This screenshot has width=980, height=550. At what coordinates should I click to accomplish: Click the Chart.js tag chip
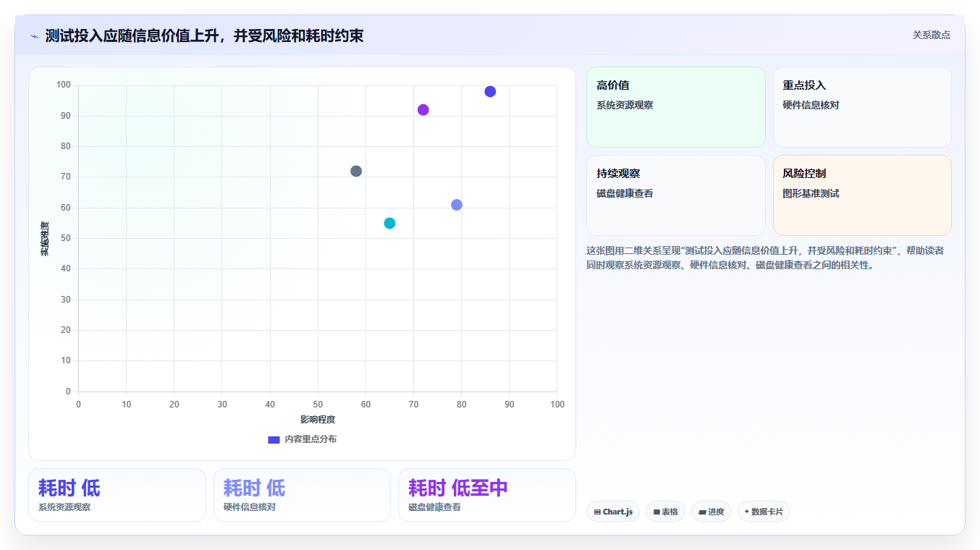tap(613, 512)
